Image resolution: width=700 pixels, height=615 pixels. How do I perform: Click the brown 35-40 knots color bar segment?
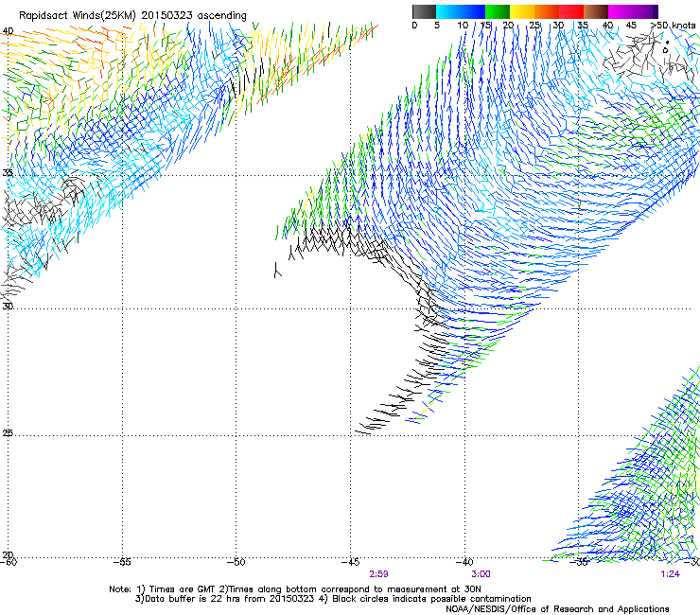596,11
